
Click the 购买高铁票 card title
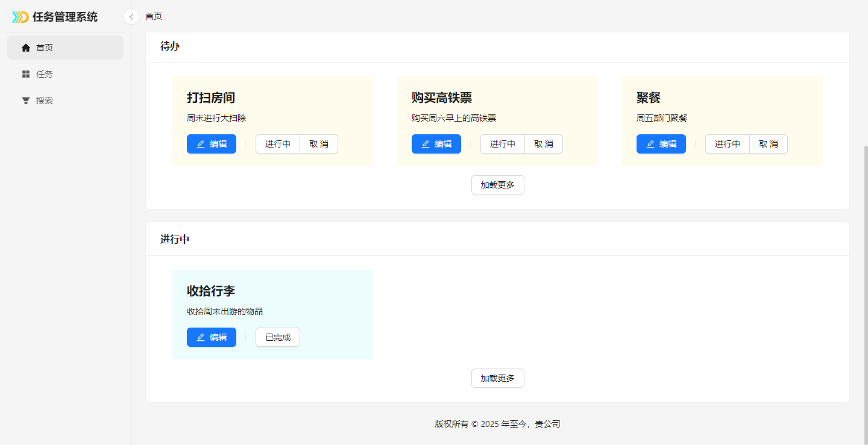click(x=442, y=98)
